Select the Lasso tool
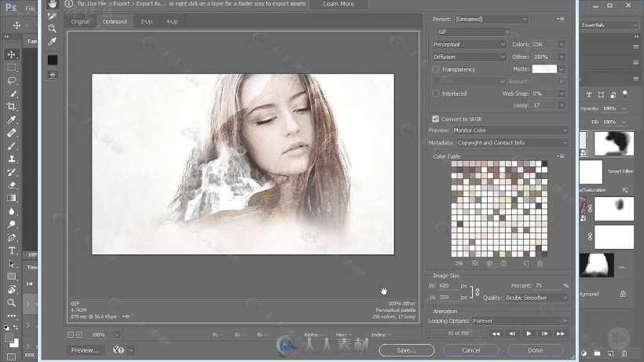This screenshot has width=644, height=362. [x=12, y=80]
